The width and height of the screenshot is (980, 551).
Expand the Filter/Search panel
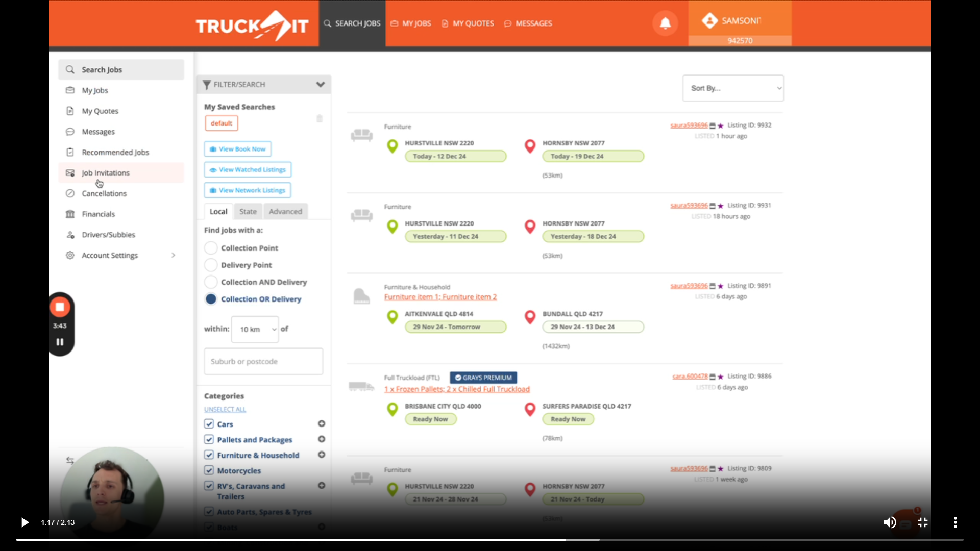coord(320,84)
